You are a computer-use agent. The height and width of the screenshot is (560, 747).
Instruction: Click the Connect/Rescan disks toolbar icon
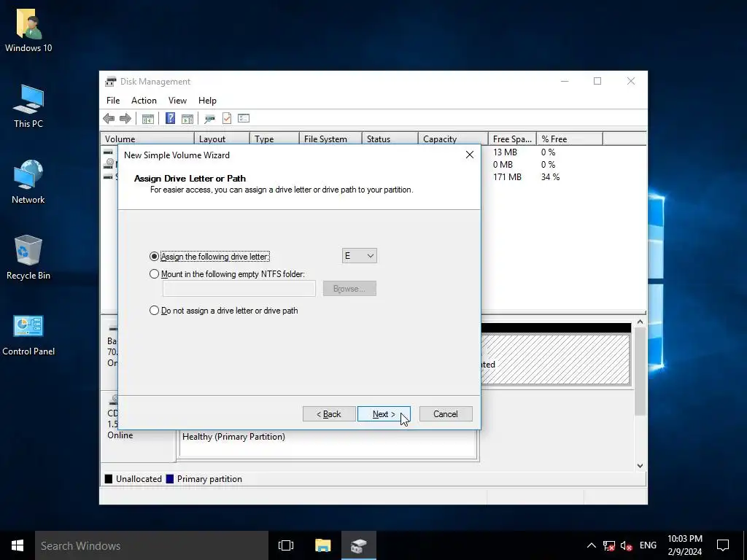click(x=209, y=119)
